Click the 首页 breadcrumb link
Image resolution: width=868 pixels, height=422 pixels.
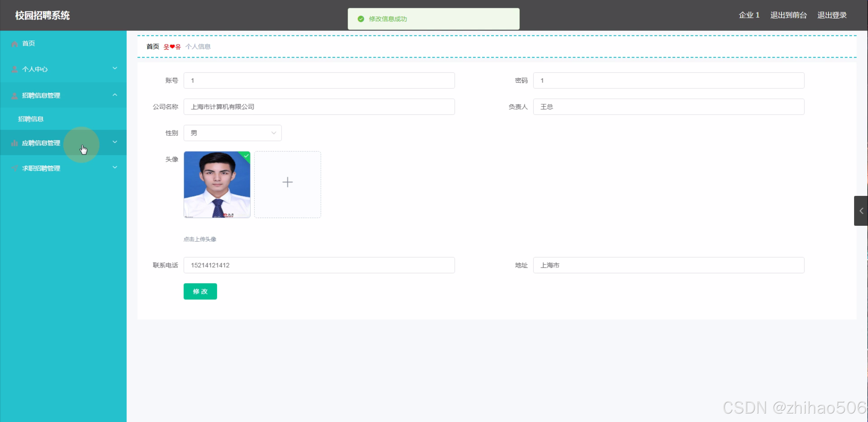(x=153, y=47)
